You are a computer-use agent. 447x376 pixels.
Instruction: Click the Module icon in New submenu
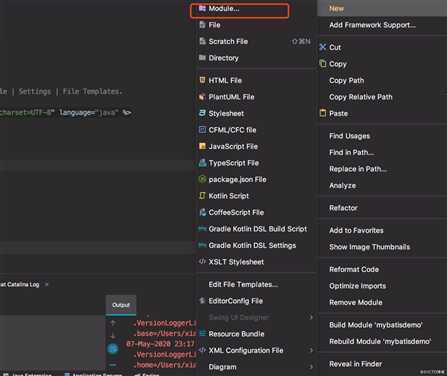(x=202, y=8)
